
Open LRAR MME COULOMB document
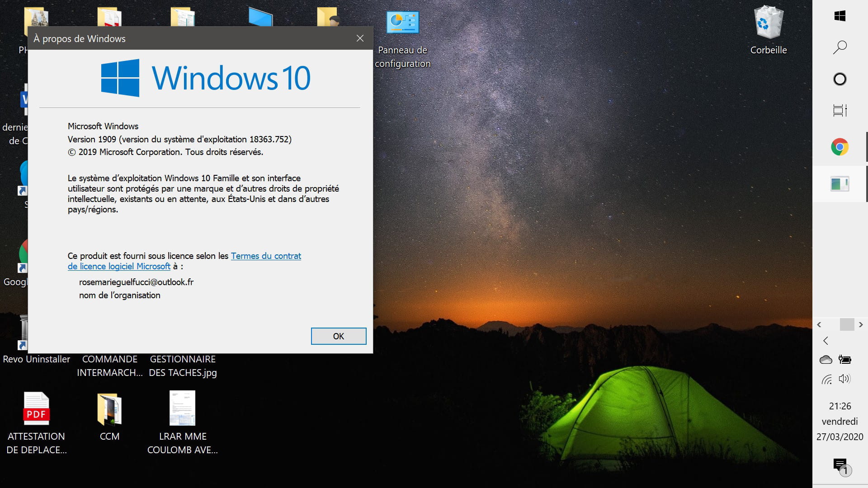coord(183,423)
